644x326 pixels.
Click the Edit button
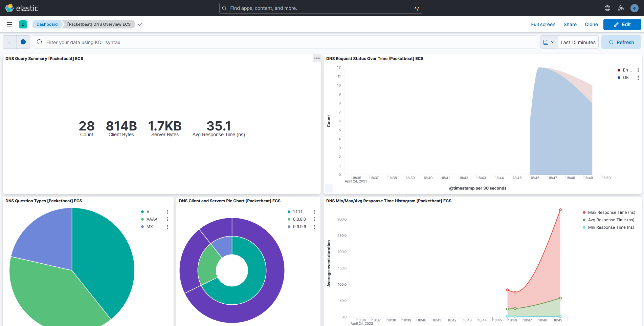coord(622,24)
